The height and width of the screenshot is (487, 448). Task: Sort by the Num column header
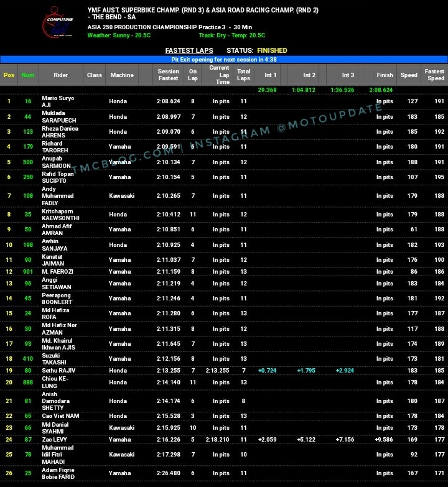(x=28, y=75)
